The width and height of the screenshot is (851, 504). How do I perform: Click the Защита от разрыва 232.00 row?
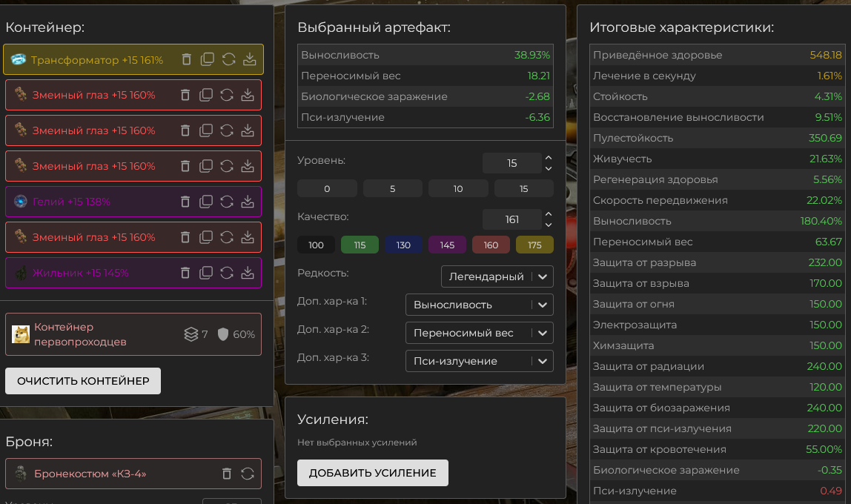718,262
